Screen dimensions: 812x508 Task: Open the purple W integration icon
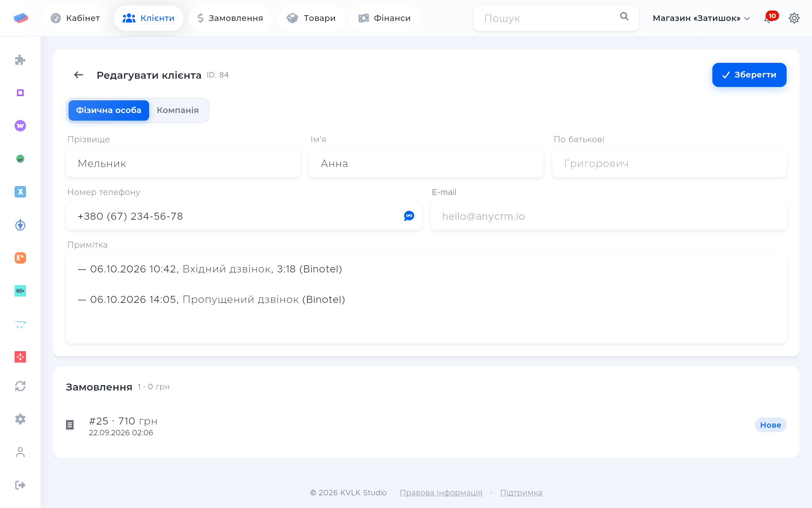coord(20,126)
